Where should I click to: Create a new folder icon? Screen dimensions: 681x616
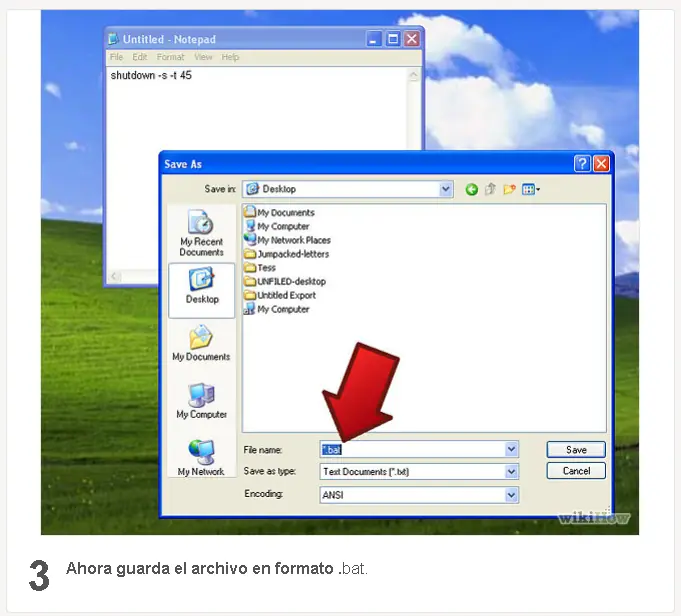tap(509, 189)
